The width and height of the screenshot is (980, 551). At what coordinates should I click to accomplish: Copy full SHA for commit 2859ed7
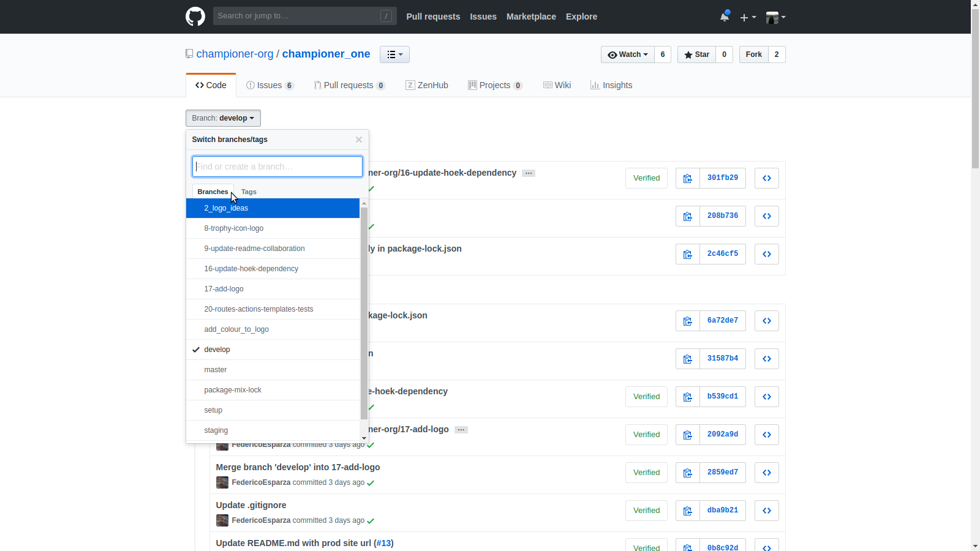click(688, 473)
